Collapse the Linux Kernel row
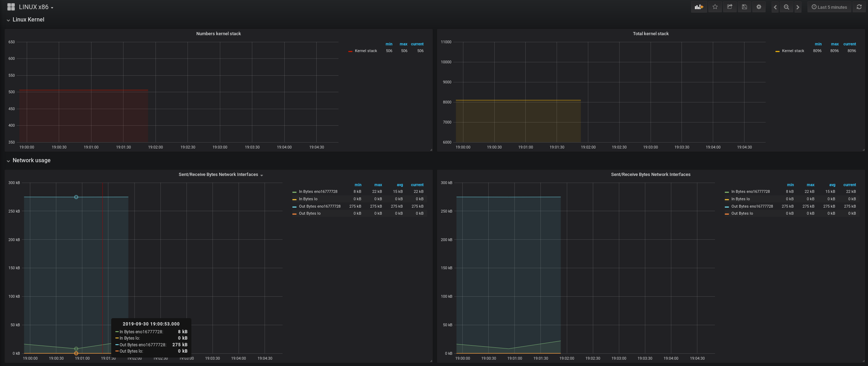The image size is (868, 366). point(28,20)
